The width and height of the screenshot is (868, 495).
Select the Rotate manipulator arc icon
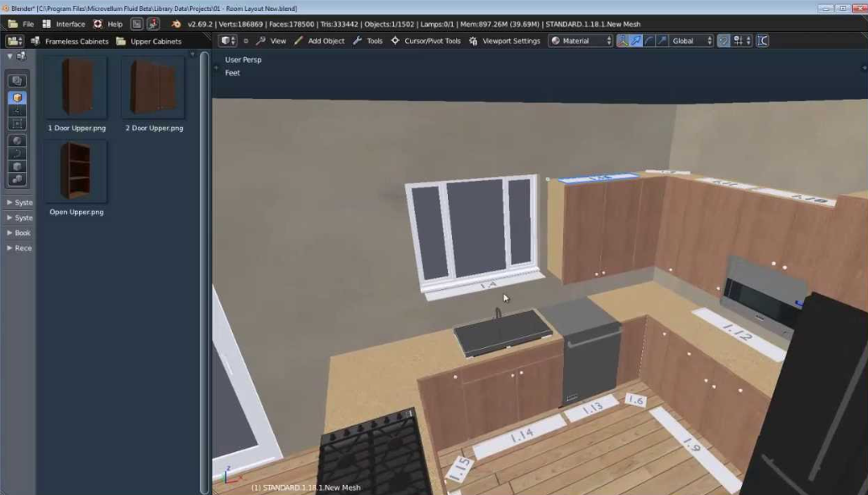[648, 40]
